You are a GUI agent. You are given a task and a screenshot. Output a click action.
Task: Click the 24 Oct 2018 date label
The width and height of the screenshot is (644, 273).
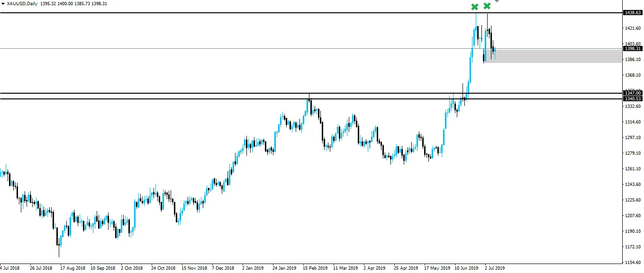163,268
